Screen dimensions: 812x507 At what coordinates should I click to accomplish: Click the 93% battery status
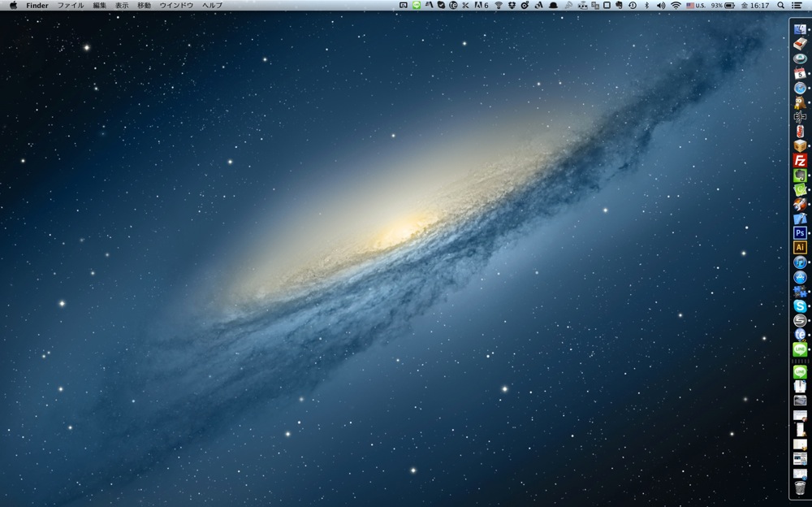tap(723, 5)
